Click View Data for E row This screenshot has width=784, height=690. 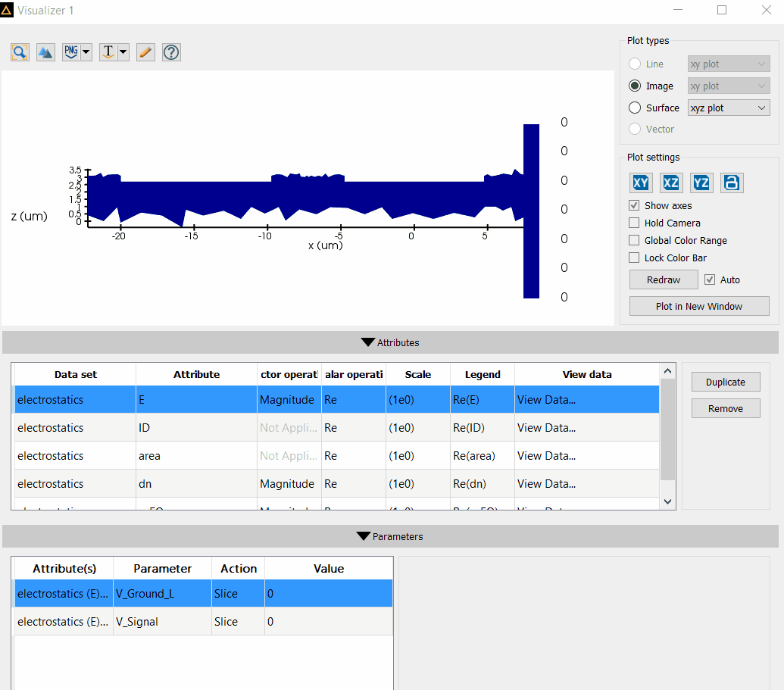point(586,399)
